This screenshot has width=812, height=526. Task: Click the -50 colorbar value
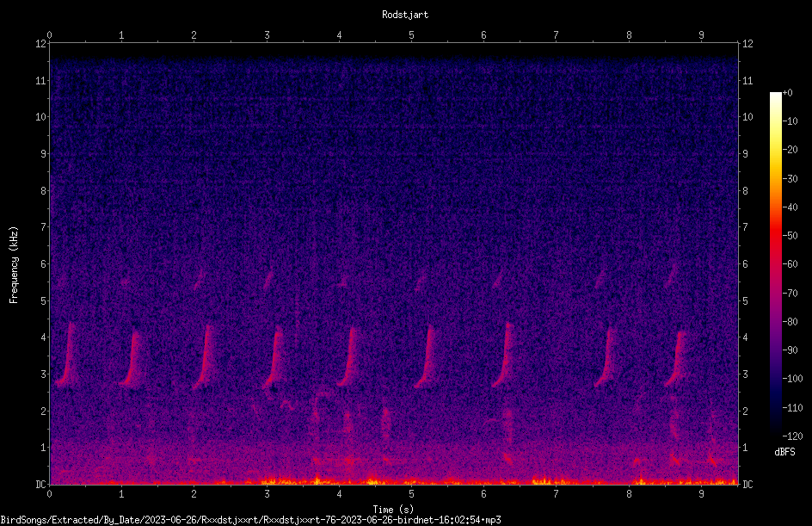click(x=790, y=236)
